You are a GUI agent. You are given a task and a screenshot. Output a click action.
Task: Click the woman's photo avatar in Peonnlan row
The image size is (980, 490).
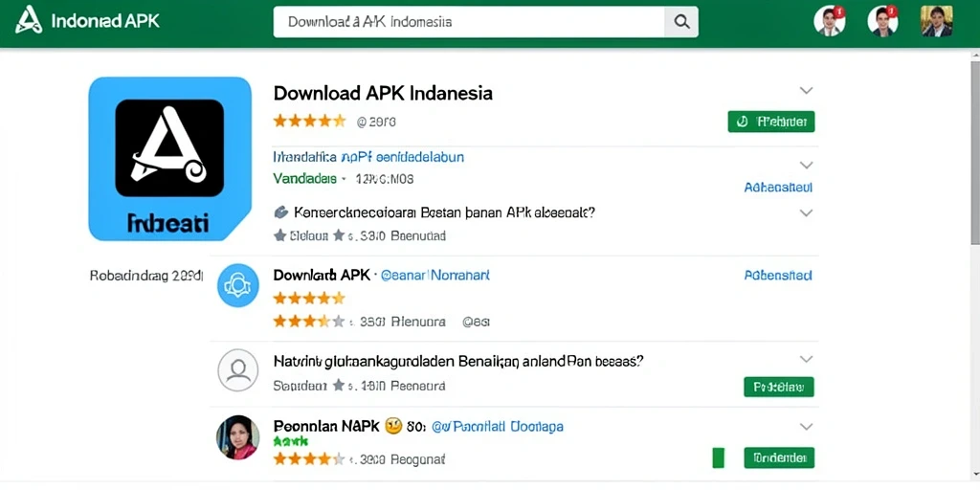[237, 436]
